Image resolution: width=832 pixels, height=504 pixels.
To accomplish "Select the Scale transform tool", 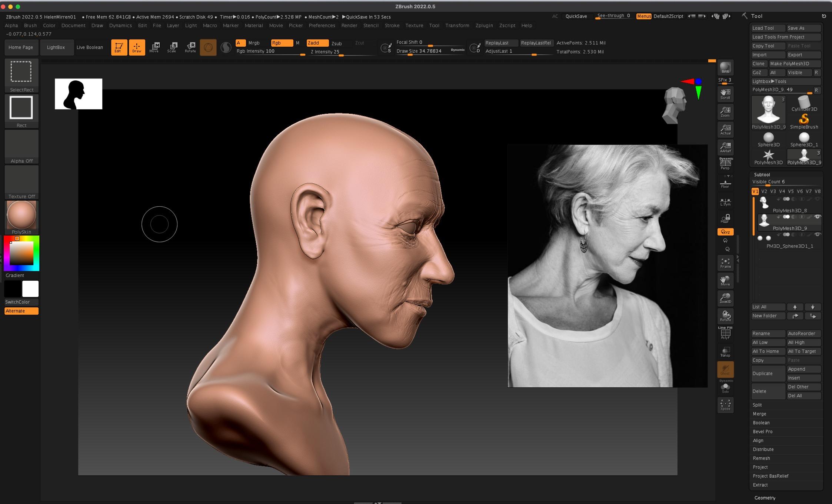I will tap(172, 47).
